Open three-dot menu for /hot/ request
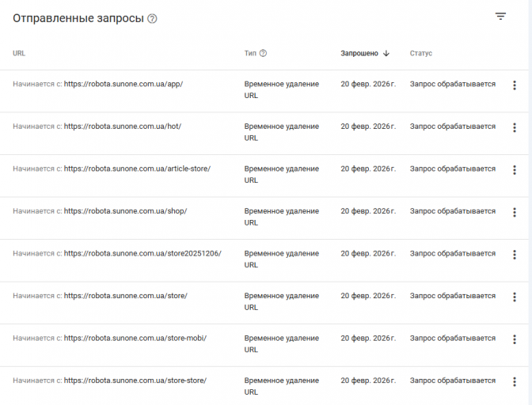Viewport: 532px width, 405px height. point(515,127)
